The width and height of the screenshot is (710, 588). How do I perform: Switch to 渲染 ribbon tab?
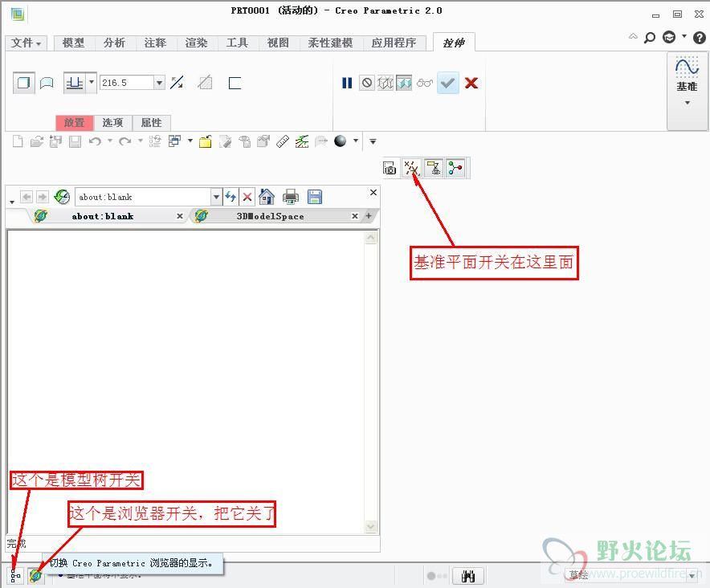pyautogui.click(x=196, y=43)
